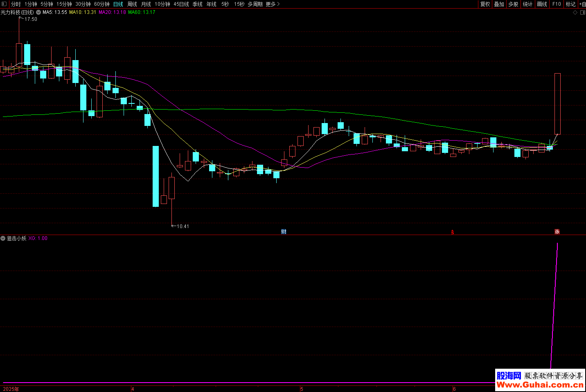Click the MA20: 13.18 indicator label
The height and width of the screenshot is (392, 586).
click(113, 12)
